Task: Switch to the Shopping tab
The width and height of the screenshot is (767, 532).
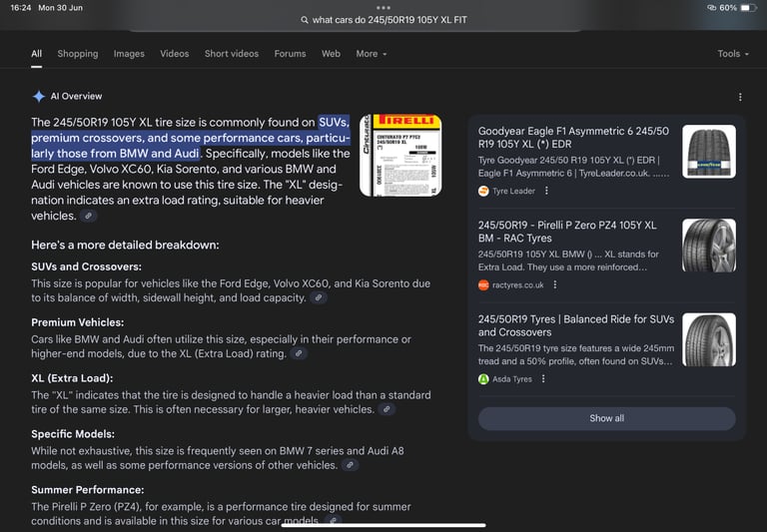Action: coord(78,54)
